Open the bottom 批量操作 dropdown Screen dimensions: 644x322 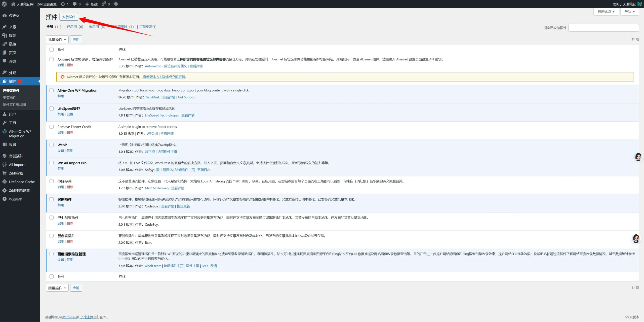click(57, 288)
